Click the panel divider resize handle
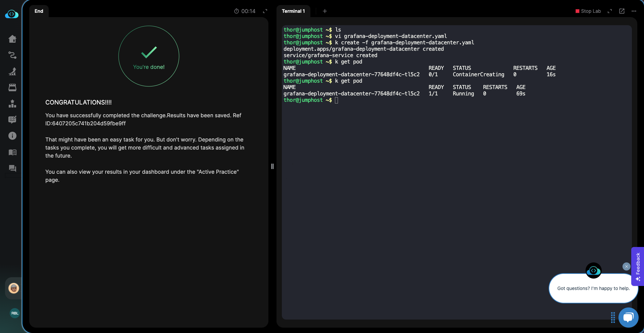This screenshot has width=644, height=333. [272, 166]
